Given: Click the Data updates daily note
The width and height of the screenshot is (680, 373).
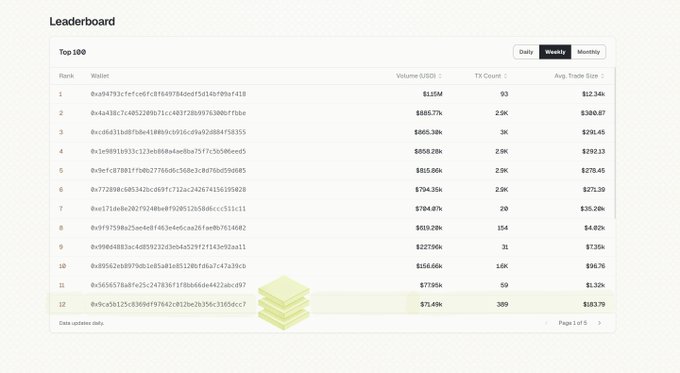Looking at the screenshot, I should [82, 323].
